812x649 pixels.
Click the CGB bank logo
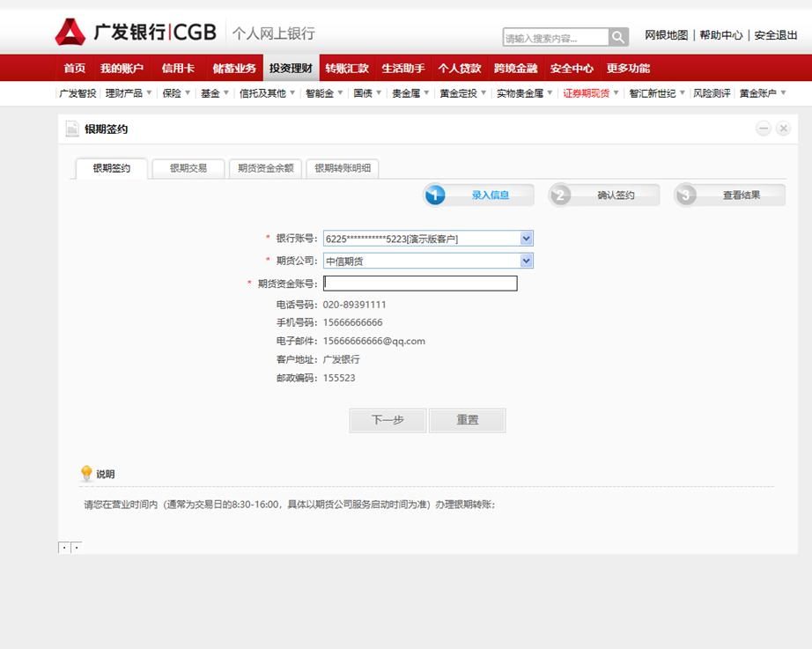(x=136, y=33)
